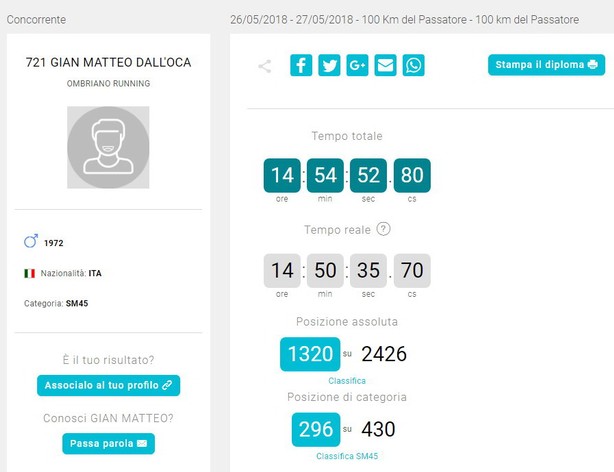Click the male gender symbol icon

click(31, 241)
